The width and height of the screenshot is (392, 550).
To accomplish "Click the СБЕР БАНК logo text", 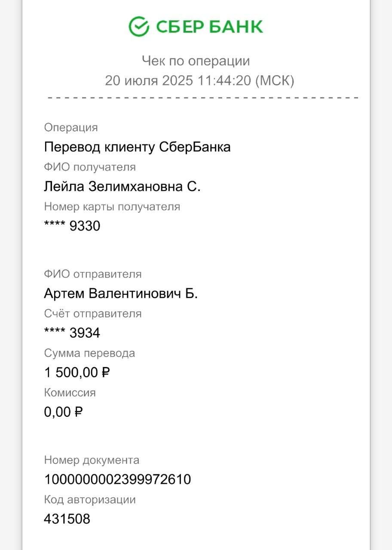I will pos(209,27).
